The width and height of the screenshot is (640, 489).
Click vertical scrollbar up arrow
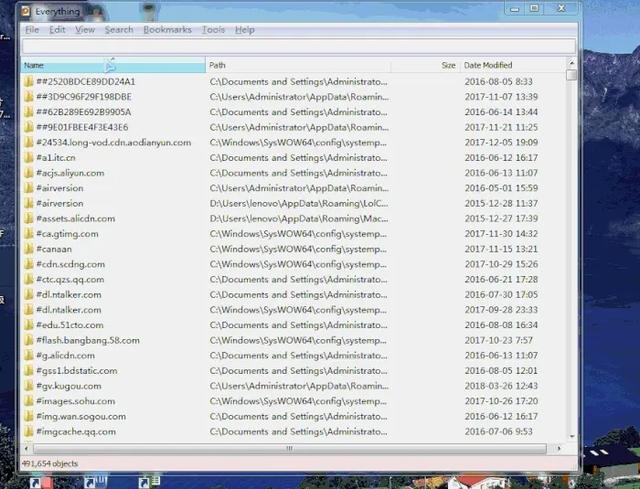click(571, 63)
